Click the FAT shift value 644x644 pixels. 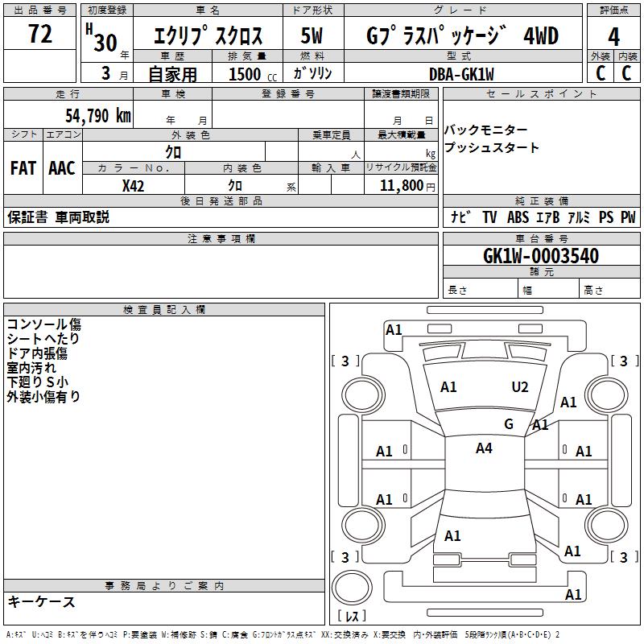pyautogui.click(x=23, y=168)
